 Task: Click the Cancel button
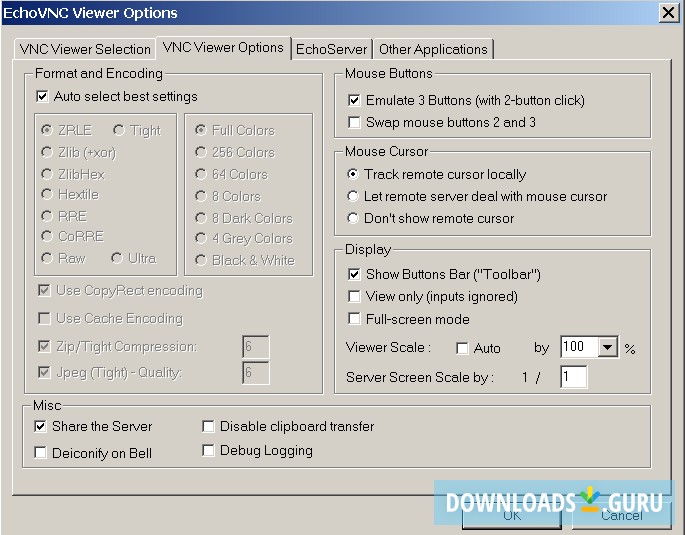coord(622,515)
